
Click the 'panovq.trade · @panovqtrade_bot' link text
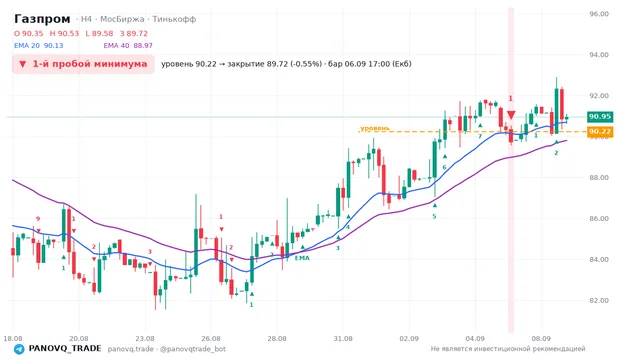click(167, 349)
